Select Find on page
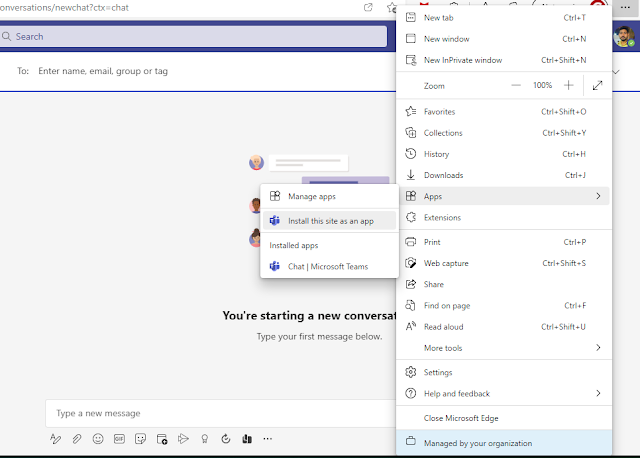Image resolution: width=640 pixels, height=458 pixels. point(504,306)
